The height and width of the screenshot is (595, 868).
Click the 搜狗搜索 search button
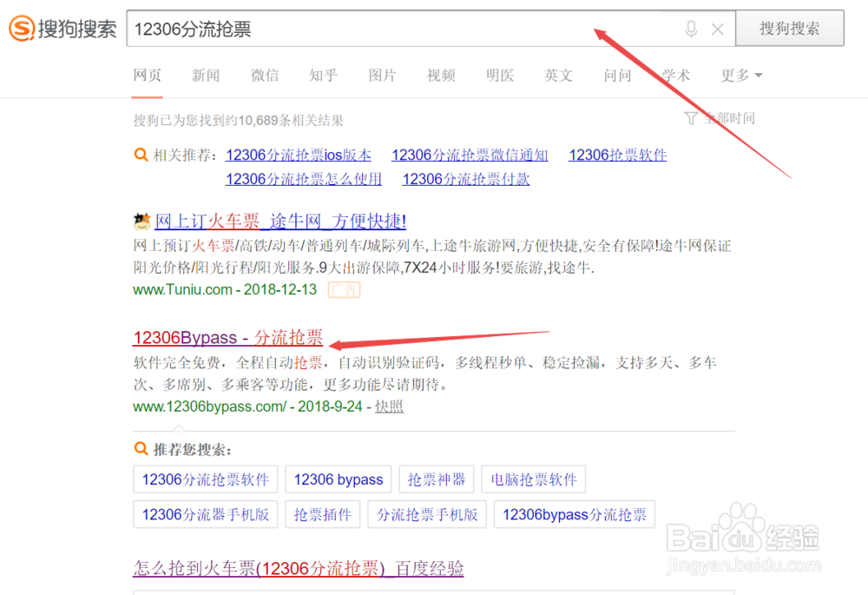tap(789, 29)
